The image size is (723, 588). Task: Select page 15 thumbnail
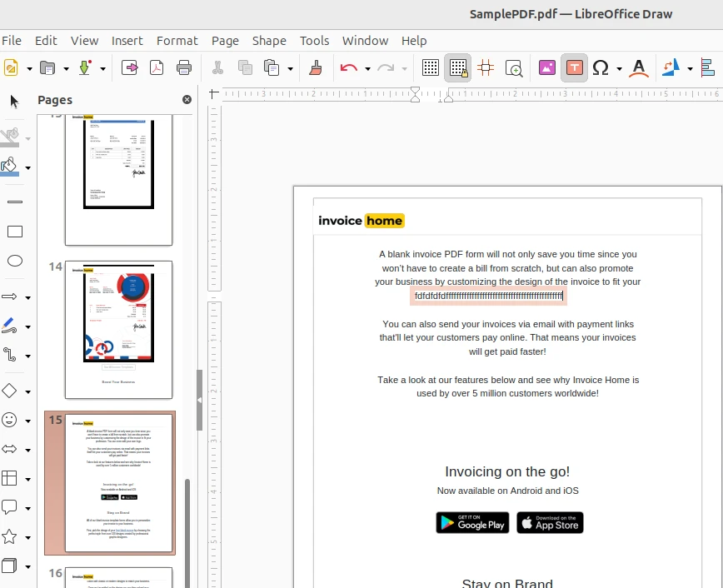click(x=118, y=482)
